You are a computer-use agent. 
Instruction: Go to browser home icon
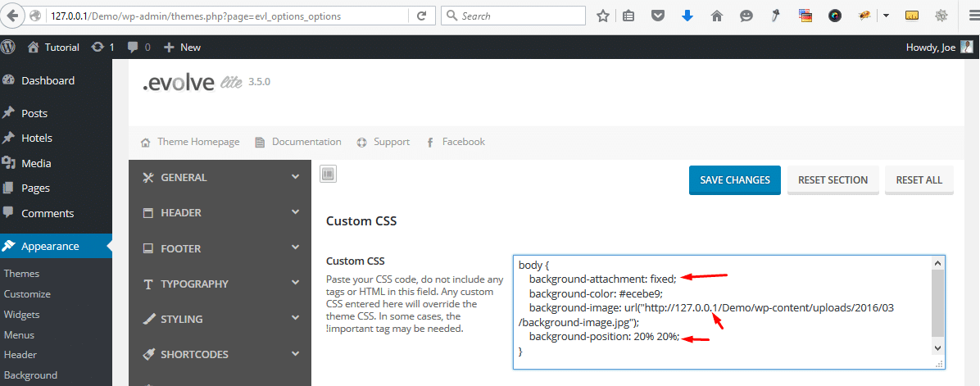[717, 16]
